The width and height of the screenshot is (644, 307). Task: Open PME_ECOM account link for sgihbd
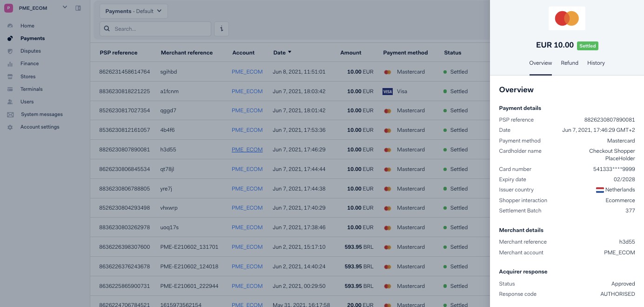click(x=247, y=72)
